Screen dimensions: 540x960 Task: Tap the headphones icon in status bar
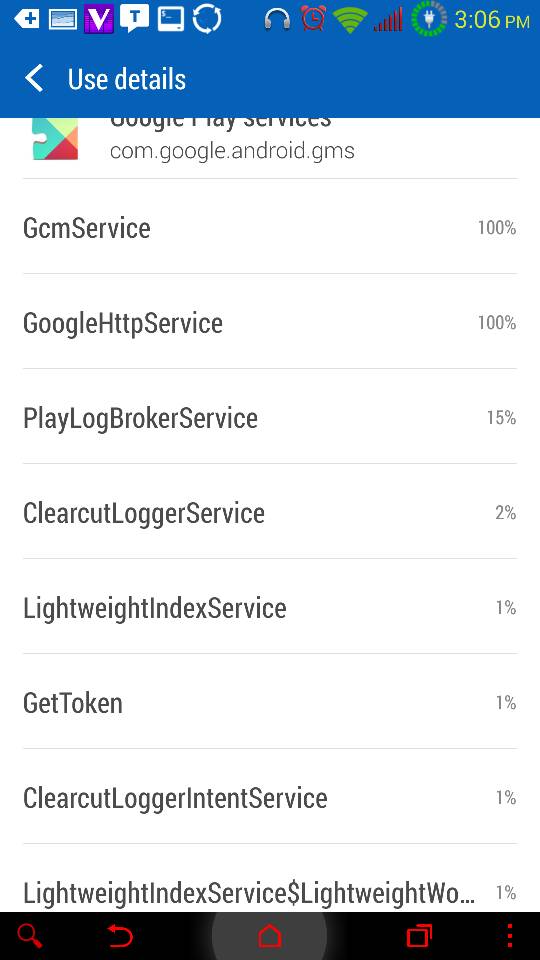pos(277,20)
